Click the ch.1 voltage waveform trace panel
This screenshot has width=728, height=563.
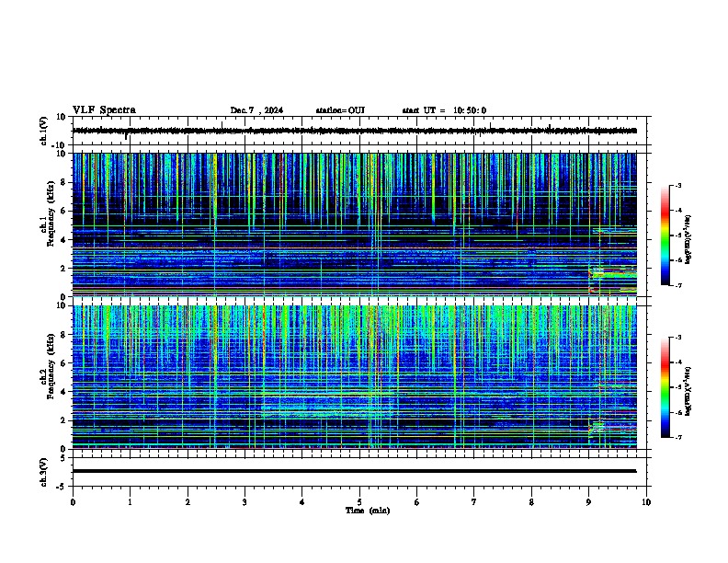(x=361, y=131)
